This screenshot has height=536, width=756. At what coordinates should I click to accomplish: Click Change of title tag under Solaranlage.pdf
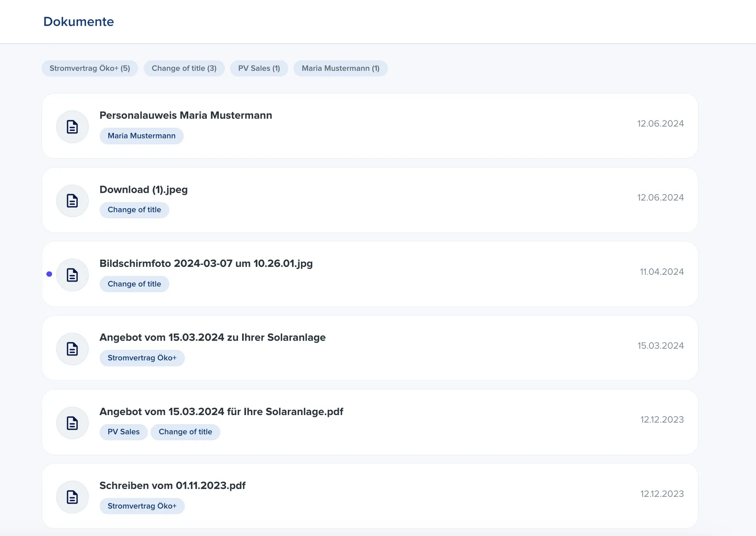click(x=185, y=432)
